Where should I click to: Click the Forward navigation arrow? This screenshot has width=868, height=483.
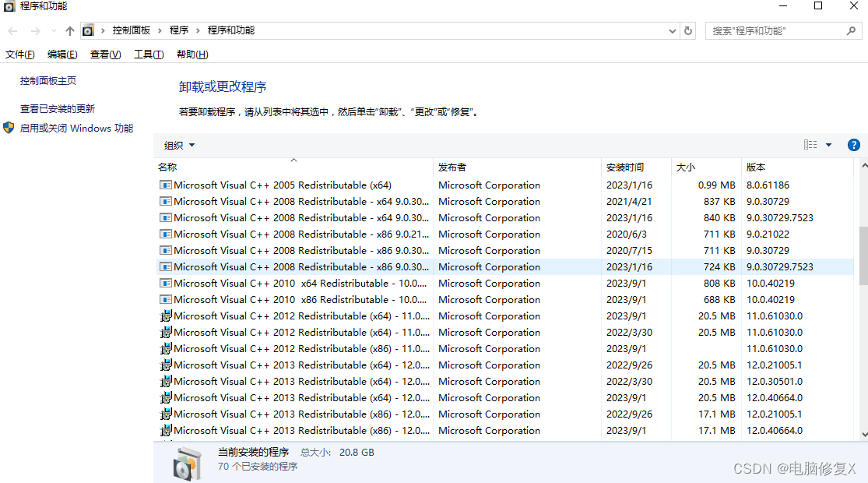click(36, 31)
